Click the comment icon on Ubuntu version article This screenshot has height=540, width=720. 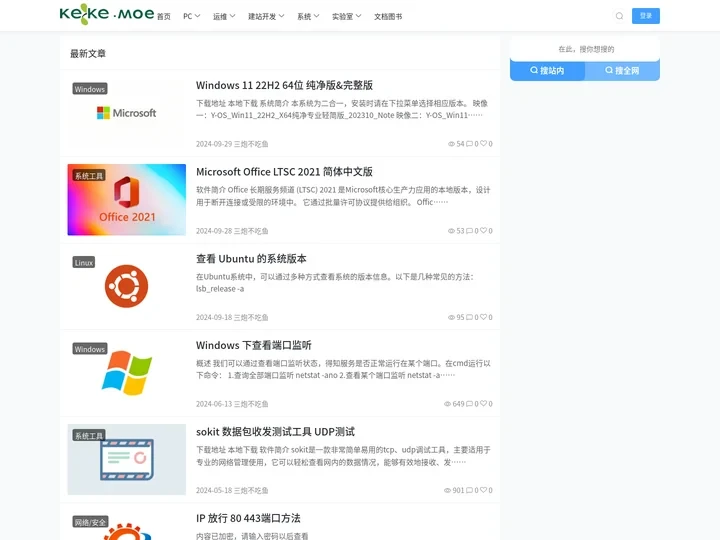tap(469, 317)
